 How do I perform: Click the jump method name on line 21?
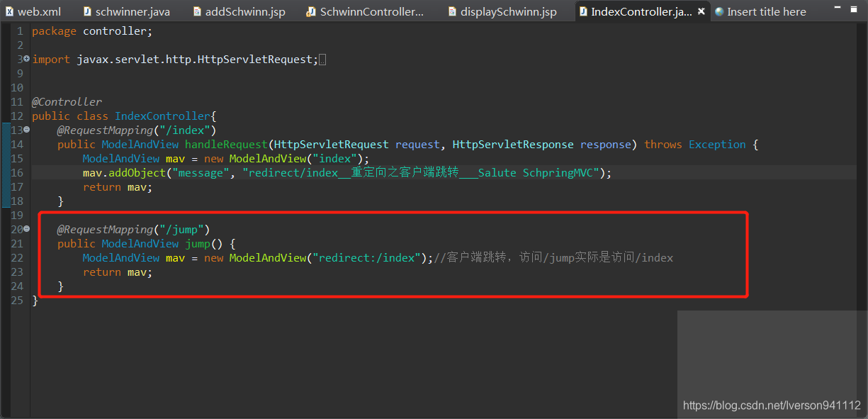click(198, 244)
